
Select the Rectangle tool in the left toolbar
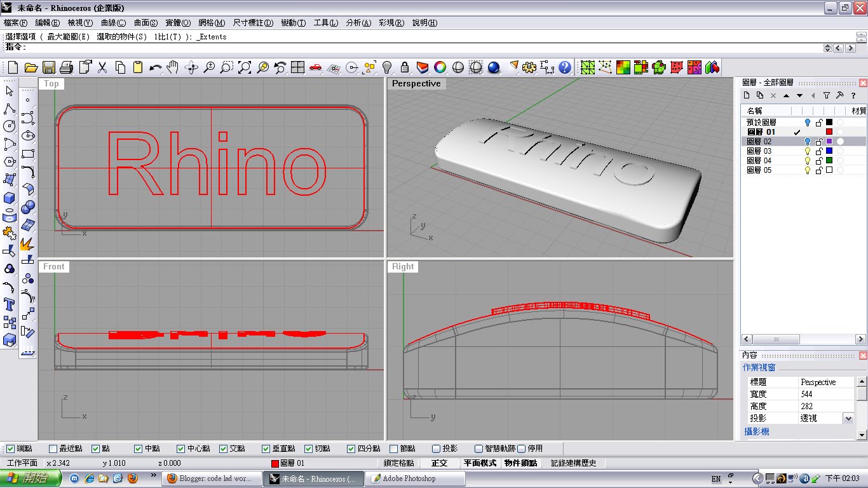point(28,154)
